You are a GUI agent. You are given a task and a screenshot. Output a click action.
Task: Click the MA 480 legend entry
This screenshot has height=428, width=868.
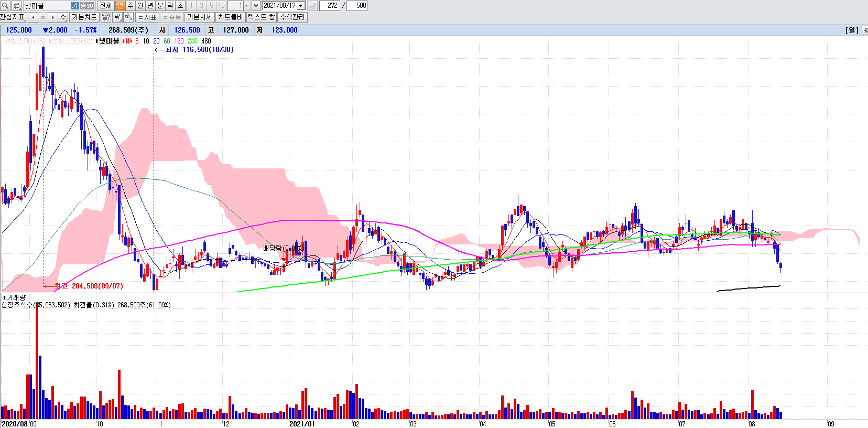[x=206, y=41]
